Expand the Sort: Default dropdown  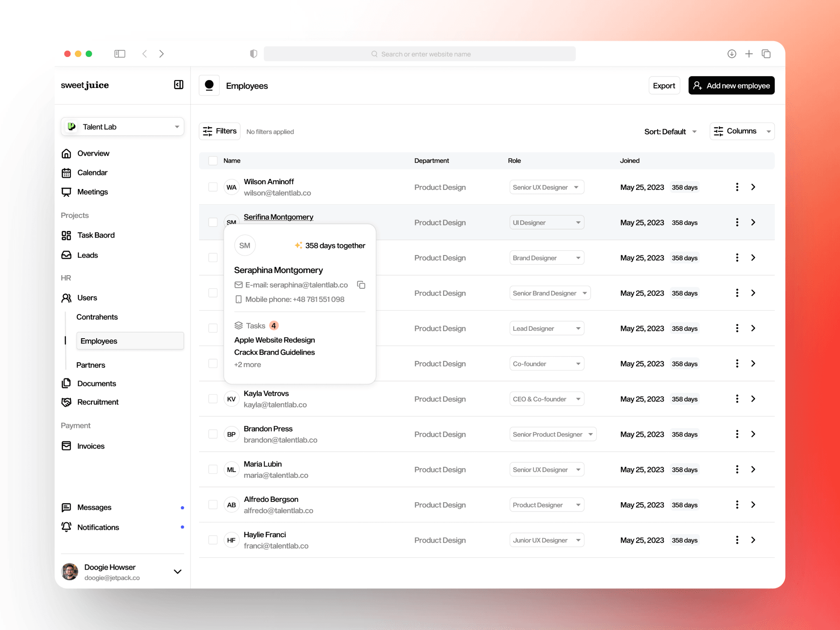670,132
